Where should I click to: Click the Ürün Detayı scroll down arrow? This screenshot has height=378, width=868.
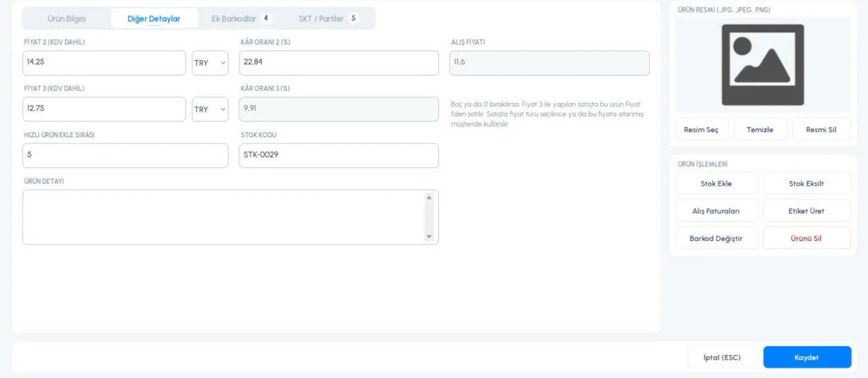coord(429,237)
